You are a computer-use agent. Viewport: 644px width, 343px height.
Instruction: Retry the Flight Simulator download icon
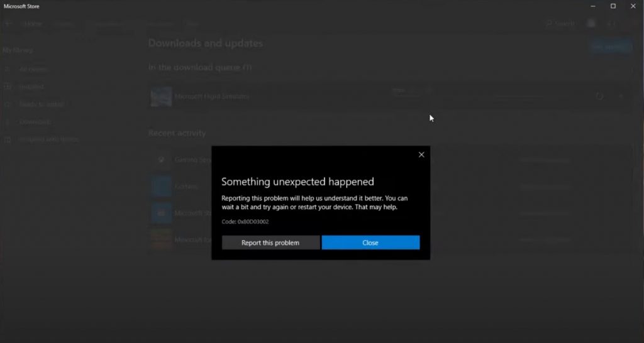(599, 96)
